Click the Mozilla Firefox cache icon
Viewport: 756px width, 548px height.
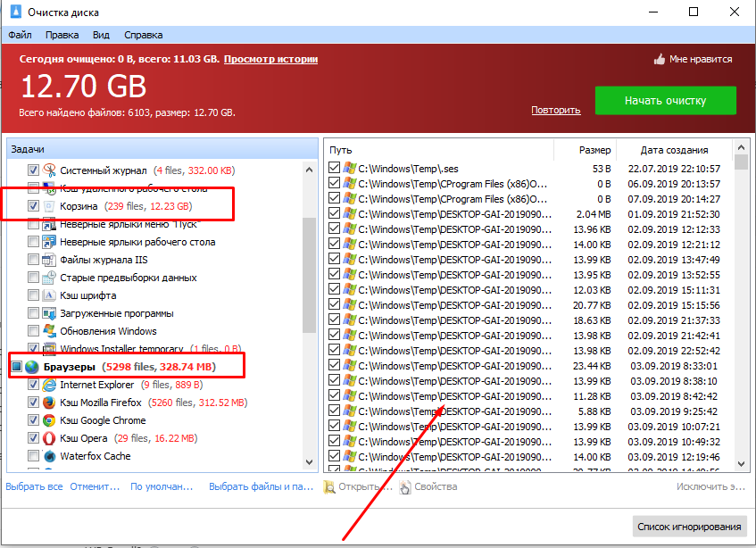[x=50, y=403]
